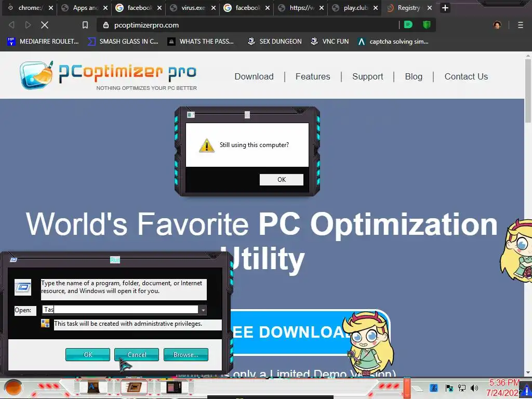Click OK in Still using dialog
Image resolution: width=532 pixels, height=399 pixels.
281,179
